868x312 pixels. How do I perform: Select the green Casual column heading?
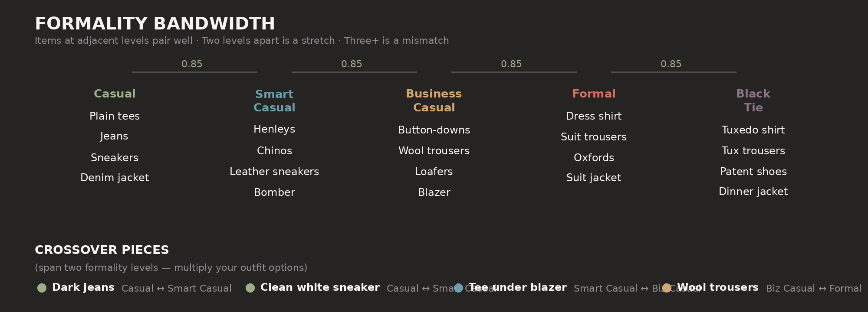pos(115,94)
